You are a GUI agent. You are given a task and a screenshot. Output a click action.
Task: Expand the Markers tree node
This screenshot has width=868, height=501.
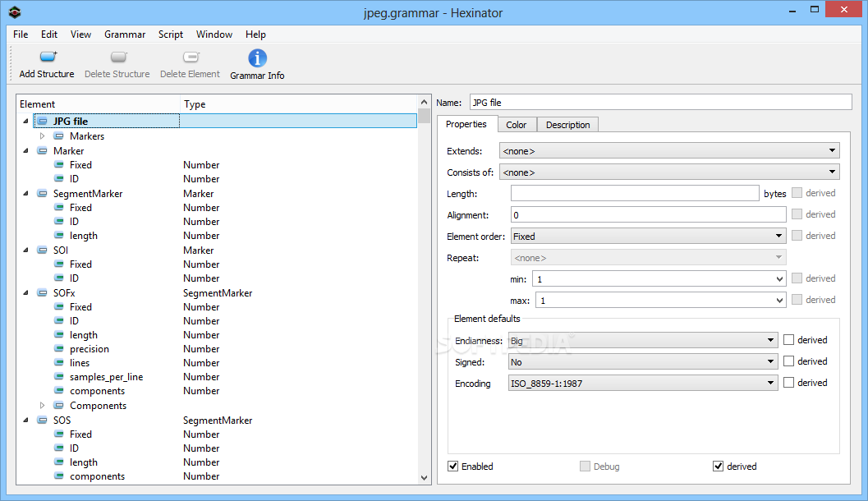click(x=42, y=136)
